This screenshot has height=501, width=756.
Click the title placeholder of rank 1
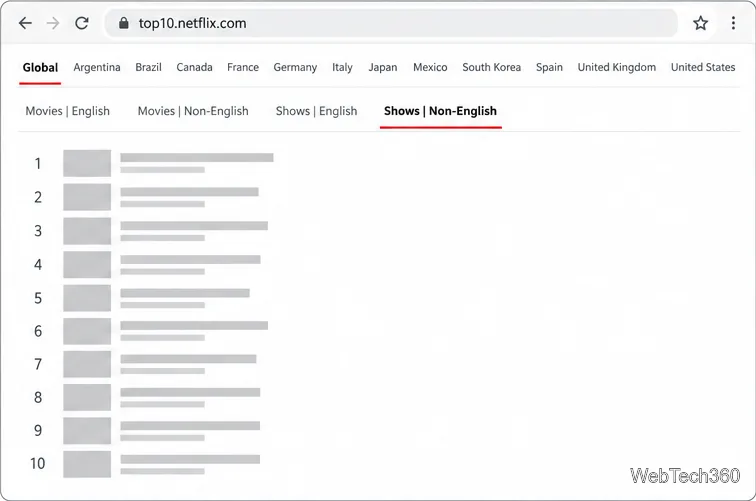pos(197,158)
